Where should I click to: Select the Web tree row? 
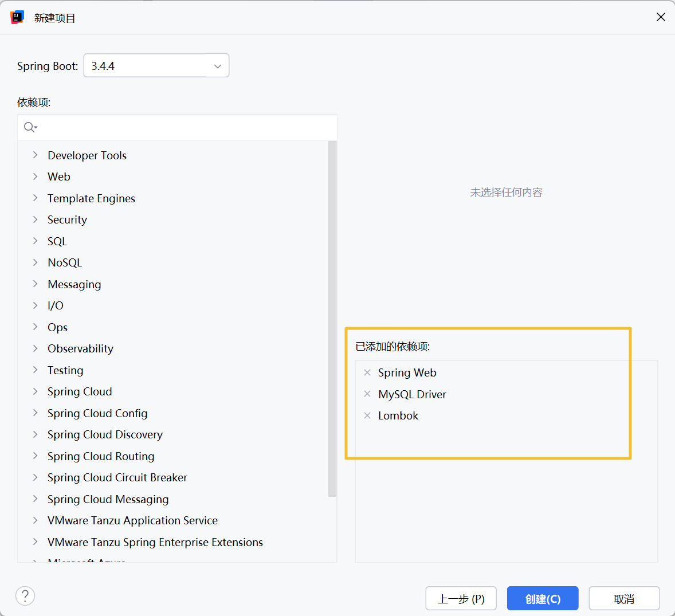(x=173, y=176)
